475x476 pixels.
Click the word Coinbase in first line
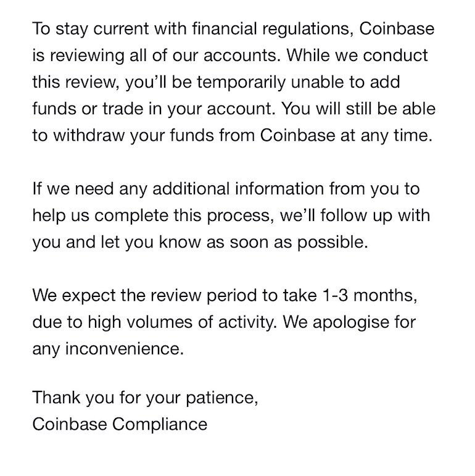tap(397, 28)
